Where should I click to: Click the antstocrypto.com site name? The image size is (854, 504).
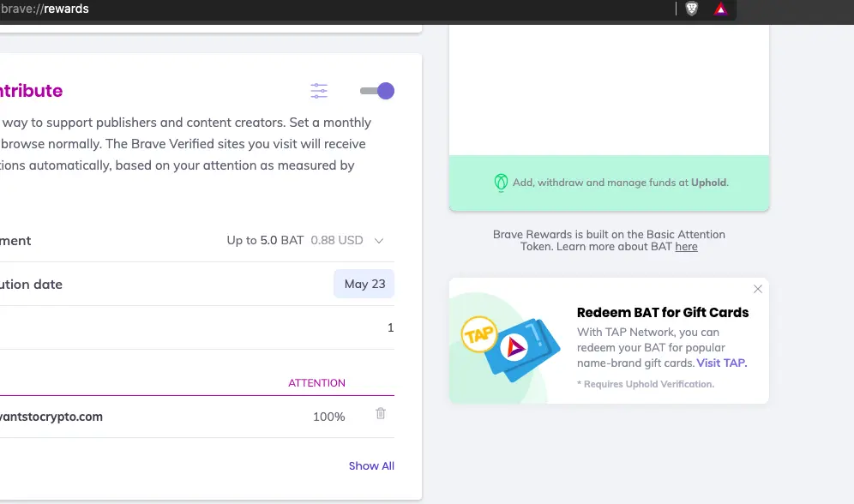coord(51,417)
